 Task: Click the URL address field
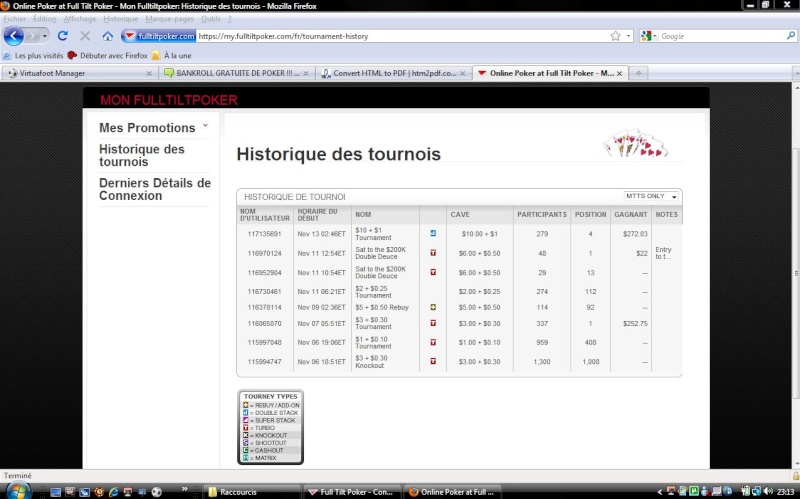(x=402, y=36)
